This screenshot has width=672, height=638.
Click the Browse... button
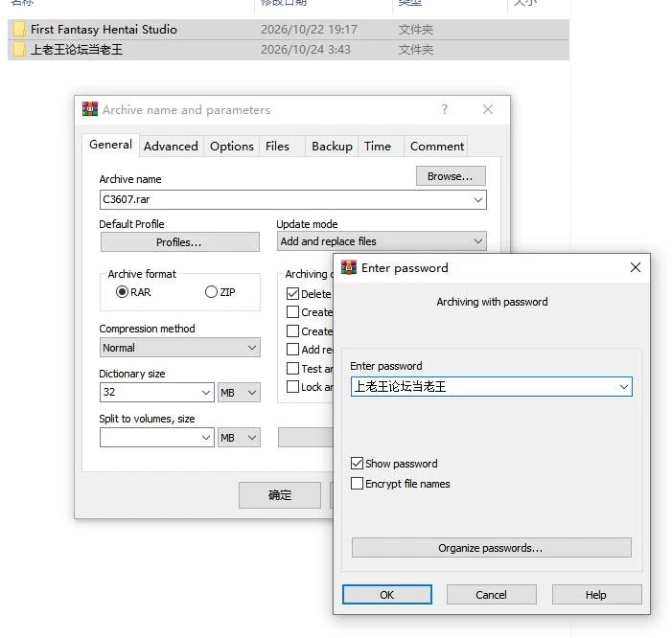point(451,176)
